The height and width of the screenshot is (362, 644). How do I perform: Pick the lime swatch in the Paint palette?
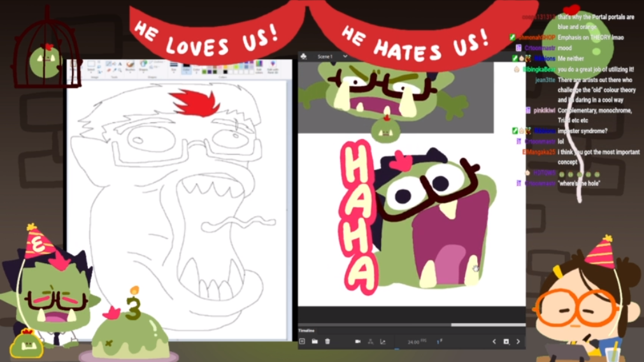(x=236, y=67)
